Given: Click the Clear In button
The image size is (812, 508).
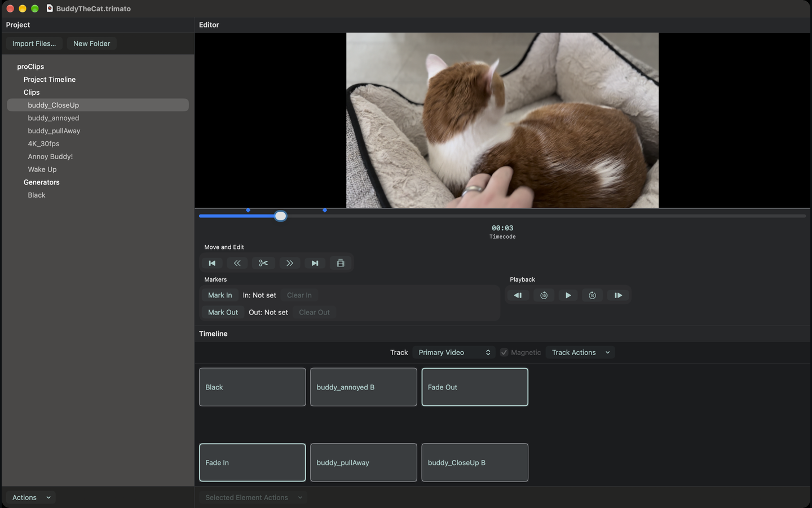Looking at the screenshot, I should click(x=299, y=295).
